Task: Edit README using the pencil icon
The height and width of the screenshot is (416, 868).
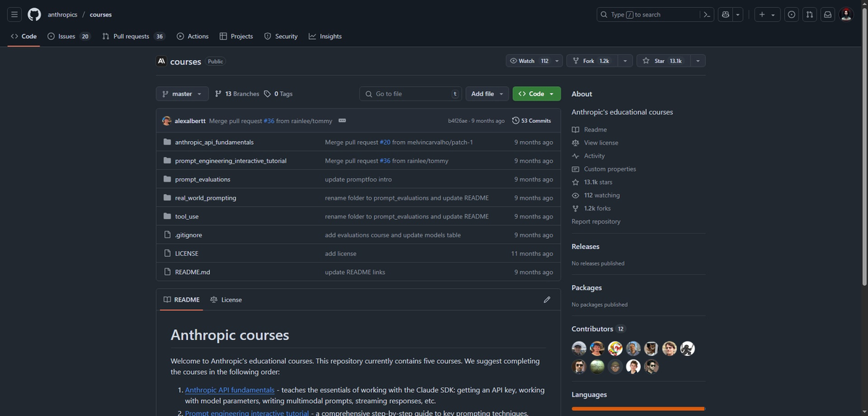Action: (547, 300)
